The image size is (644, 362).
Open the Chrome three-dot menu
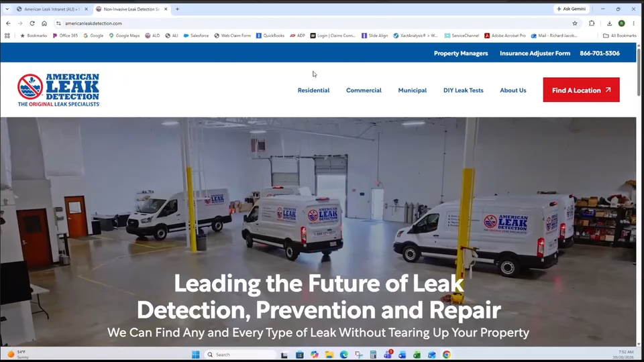point(633,23)
